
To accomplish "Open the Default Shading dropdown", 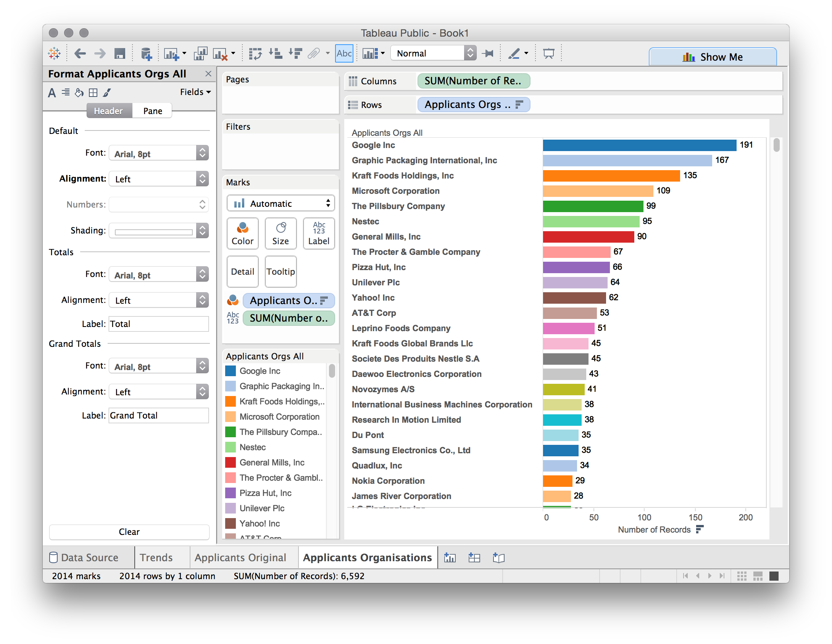I will pos(159,231).
